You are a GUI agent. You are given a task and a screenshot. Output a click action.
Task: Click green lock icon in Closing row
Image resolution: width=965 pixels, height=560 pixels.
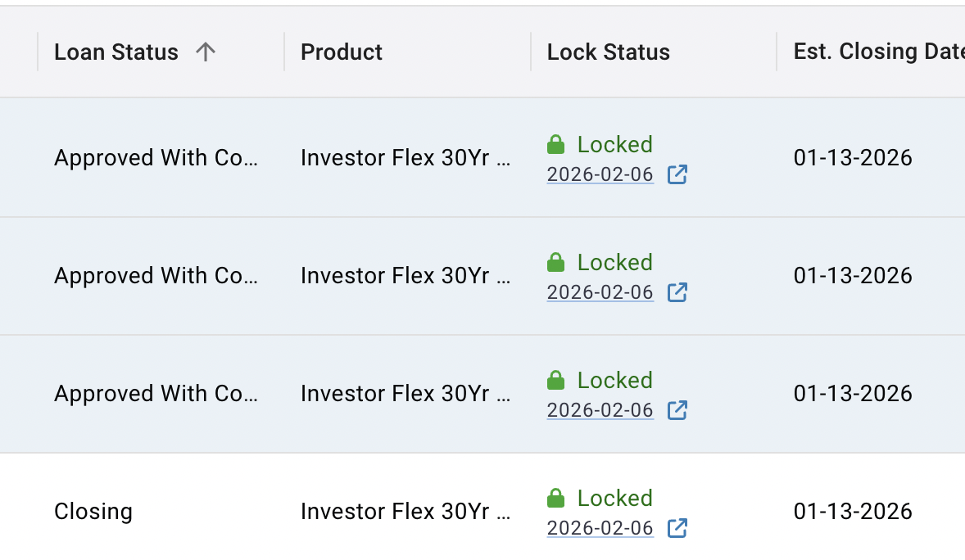[x=555, y=498]
